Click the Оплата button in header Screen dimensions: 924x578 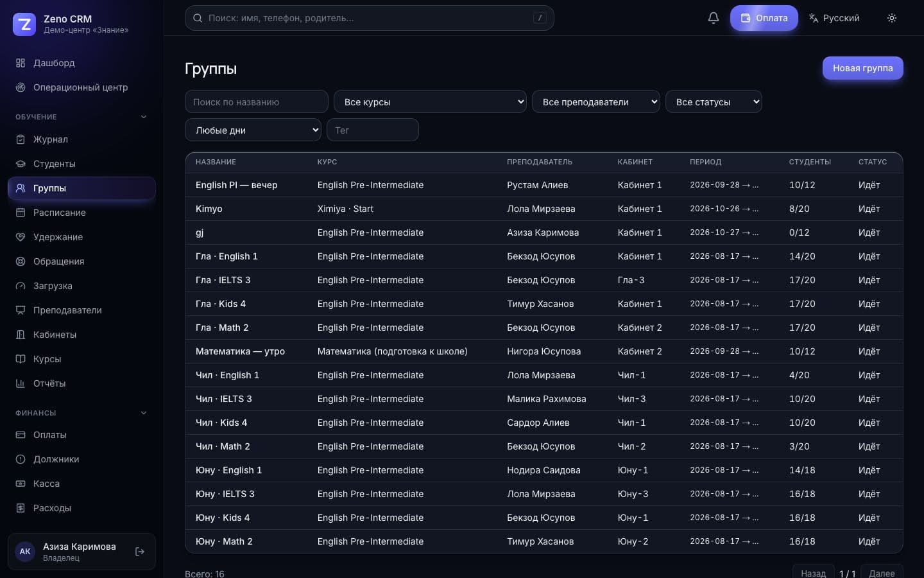click(x=764, y=18)
